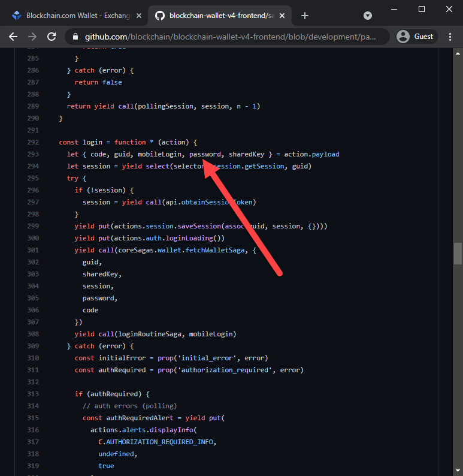Click line number 315
Screen dimensions: 463x476
coord(33,418)
